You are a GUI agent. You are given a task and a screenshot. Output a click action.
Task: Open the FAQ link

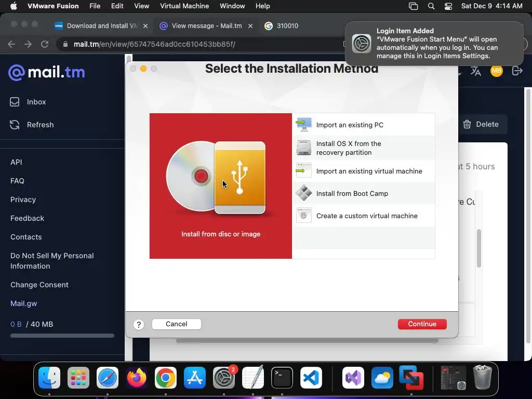pos(17,181)
